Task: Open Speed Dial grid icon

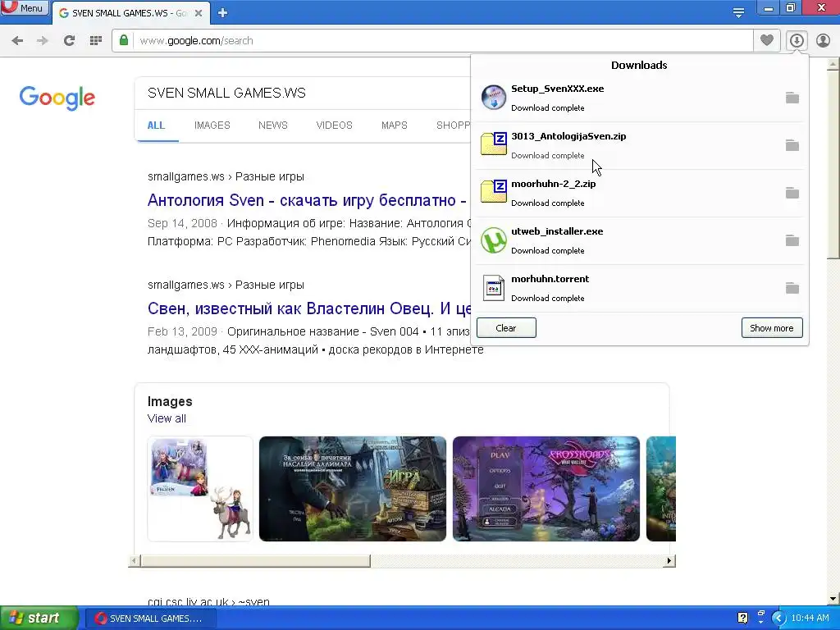Action: pyautogui.click(x=96, y=40)
